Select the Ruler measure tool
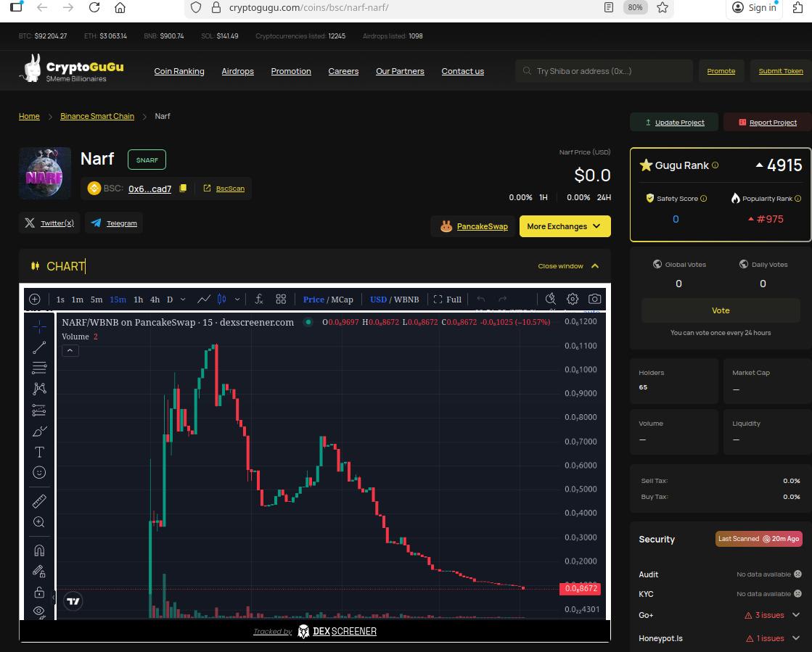812x652 pixels. 39,500
